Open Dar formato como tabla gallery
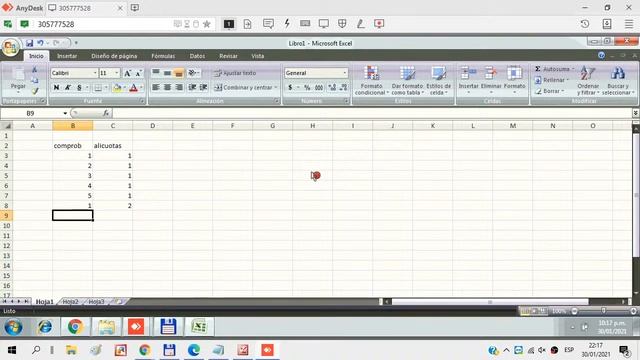 [x=407, y=80]
